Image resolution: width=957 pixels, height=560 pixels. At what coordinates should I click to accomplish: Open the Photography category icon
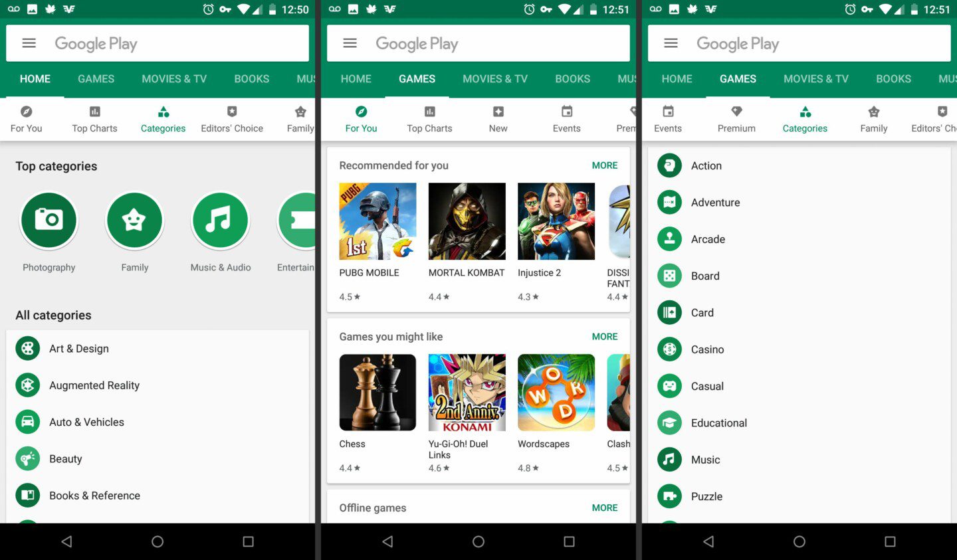[49, 221]
